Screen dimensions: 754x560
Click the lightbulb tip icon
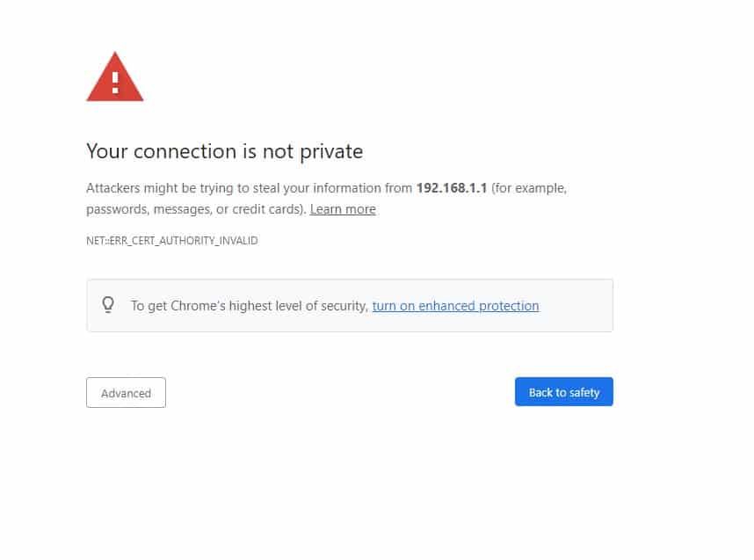click(x=108, y=305)
